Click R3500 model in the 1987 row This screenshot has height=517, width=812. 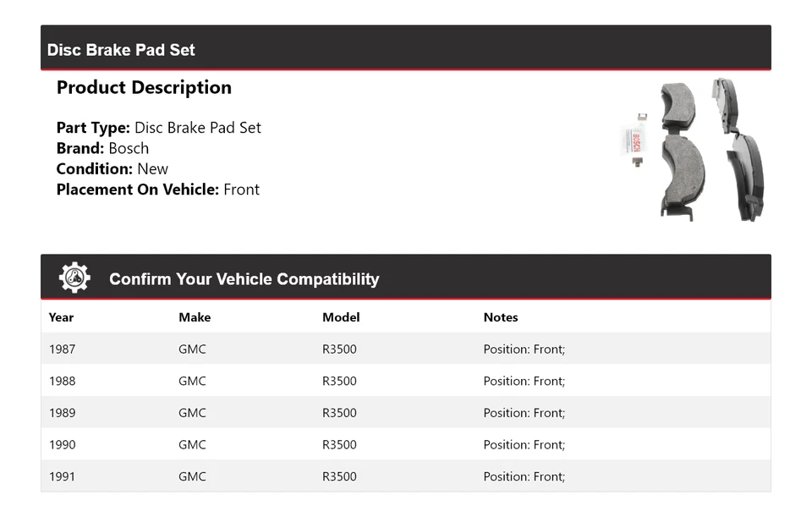tap(339, 349)
